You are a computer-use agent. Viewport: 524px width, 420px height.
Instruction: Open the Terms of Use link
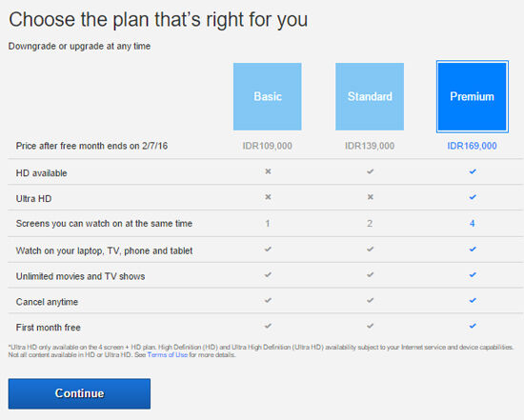(x=168, y=355)
